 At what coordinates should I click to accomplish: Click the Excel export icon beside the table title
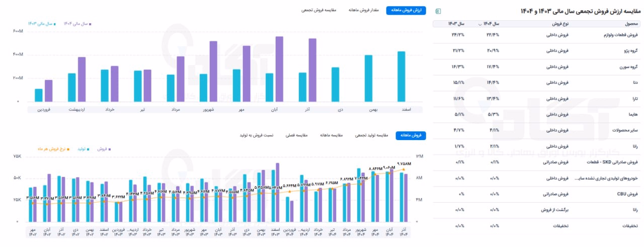[438, 11]
